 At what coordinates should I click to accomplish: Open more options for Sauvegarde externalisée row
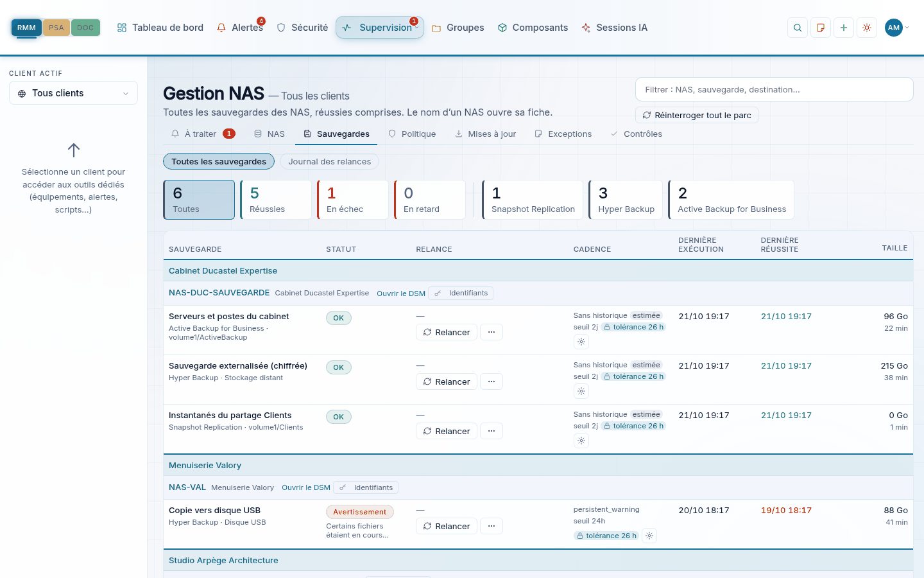[492, 382]
